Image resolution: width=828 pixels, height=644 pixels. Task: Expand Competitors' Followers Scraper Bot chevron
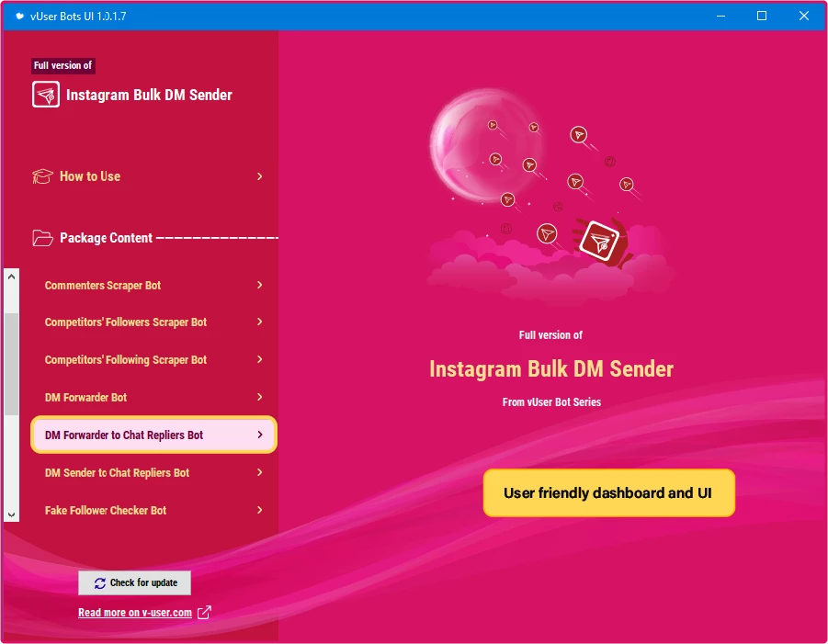tap(260, 322)
